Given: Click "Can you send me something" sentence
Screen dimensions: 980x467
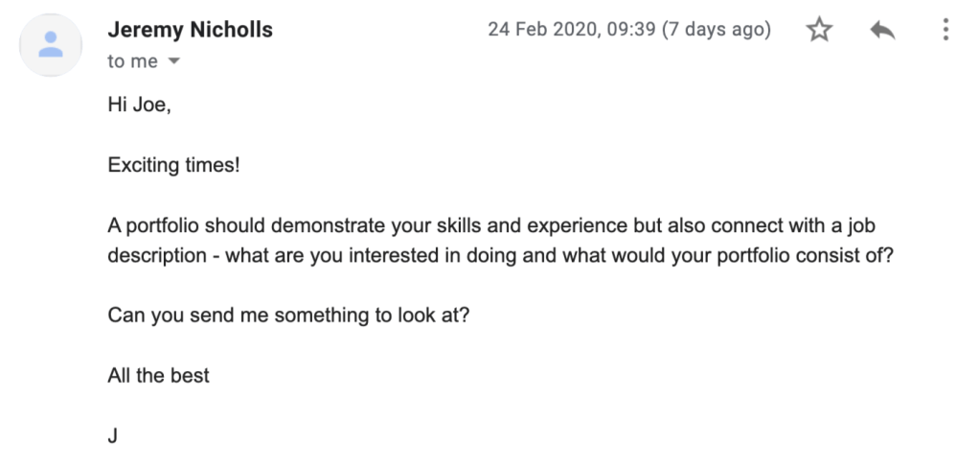Looking at the screenshot, I should tap(288, 315).
